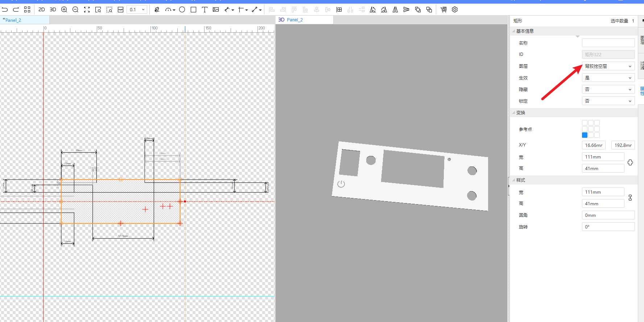This screenshot has width=644, height=322.
Task: Select the bottom-right reference point
Action: (x=597, y=135)
